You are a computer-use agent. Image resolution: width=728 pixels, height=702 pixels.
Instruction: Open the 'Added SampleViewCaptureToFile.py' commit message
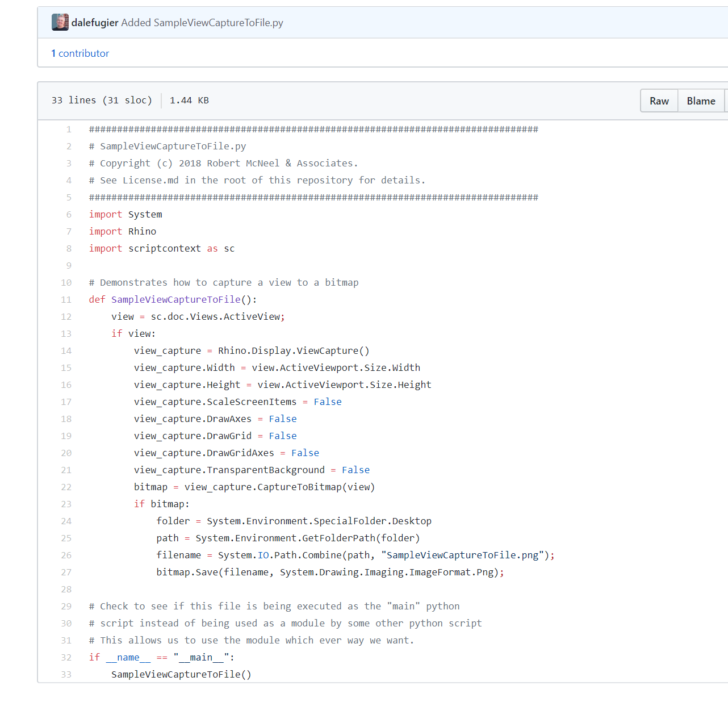click(202, 23)
